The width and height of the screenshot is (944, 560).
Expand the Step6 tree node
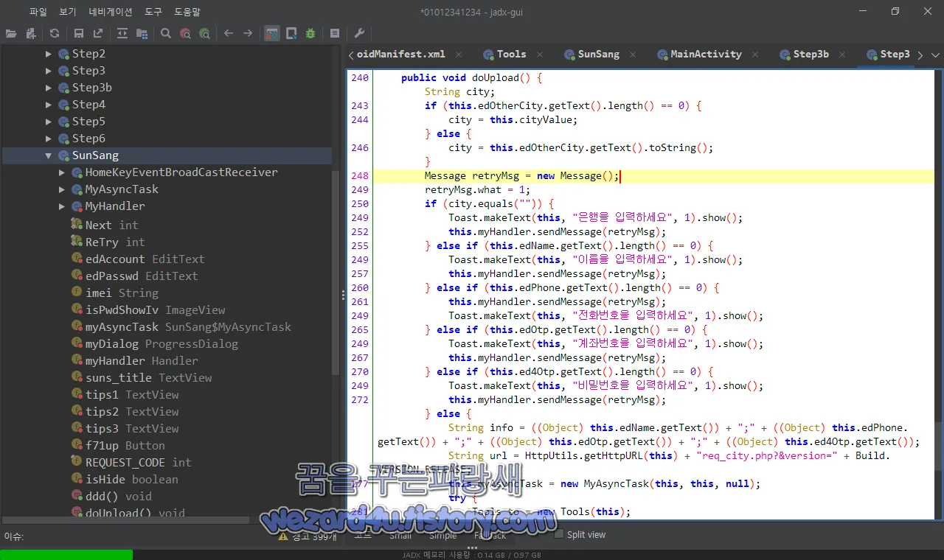[x=49, y=139]
